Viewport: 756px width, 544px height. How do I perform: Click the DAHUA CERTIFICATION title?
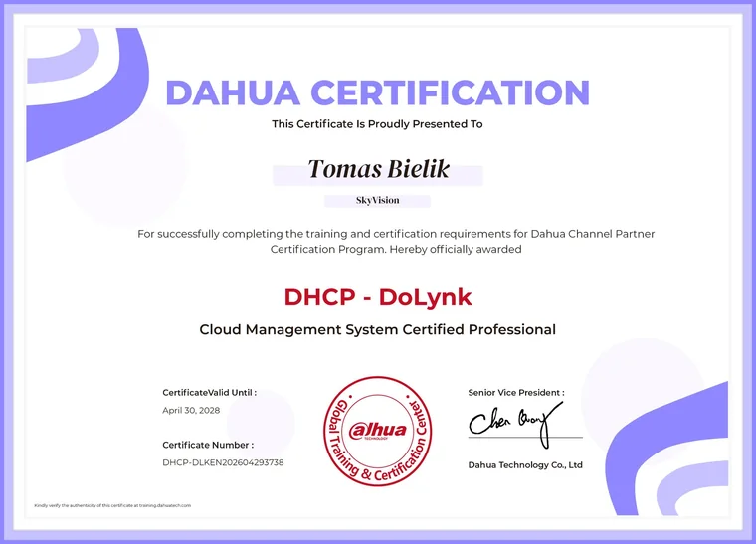point(378,92)
